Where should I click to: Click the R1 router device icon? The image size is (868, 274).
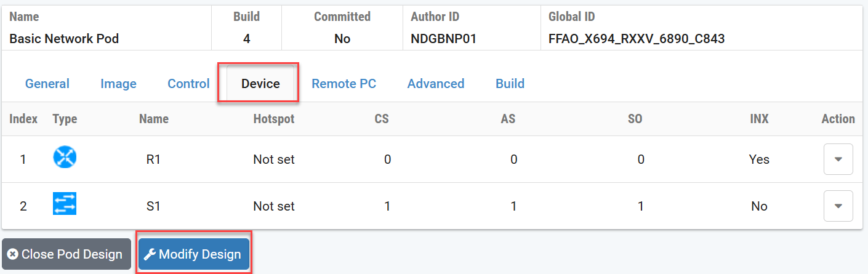click(65, 159)
